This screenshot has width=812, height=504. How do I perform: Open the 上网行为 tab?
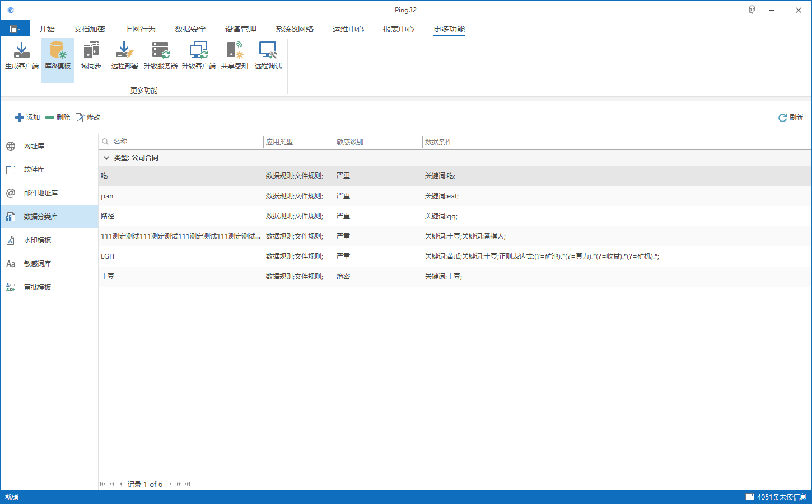(x=140, y=29)
